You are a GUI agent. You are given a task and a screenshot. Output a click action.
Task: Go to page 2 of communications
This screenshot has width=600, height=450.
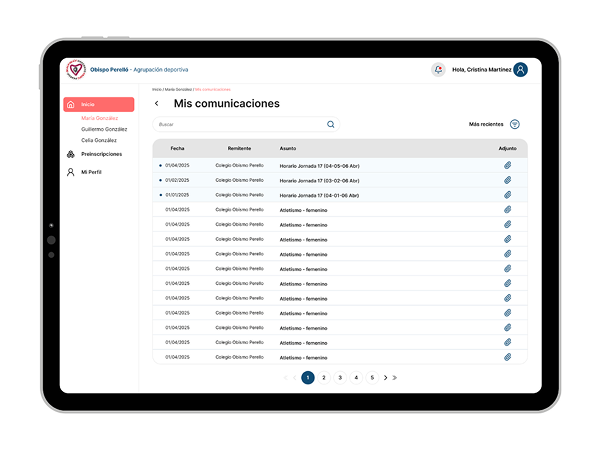tap(324, 378)
